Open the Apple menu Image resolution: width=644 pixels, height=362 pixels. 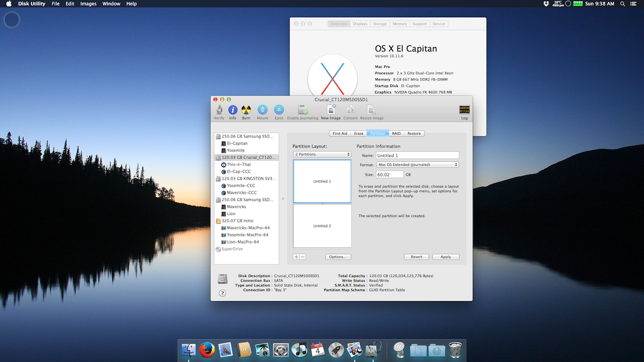click(8, 4)
